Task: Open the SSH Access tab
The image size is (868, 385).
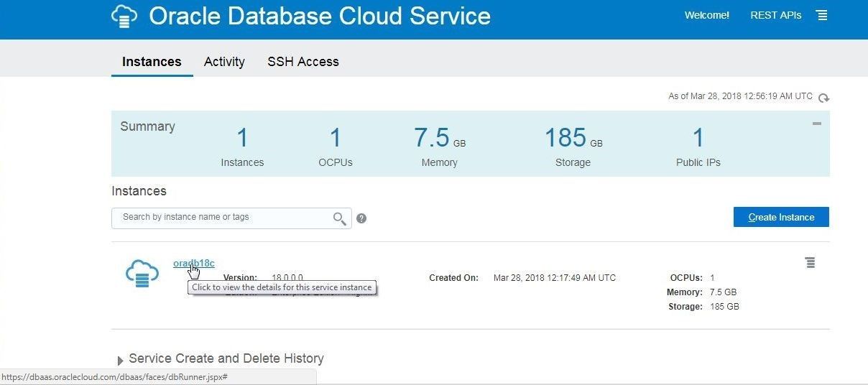Action: [x=303, y=62]
